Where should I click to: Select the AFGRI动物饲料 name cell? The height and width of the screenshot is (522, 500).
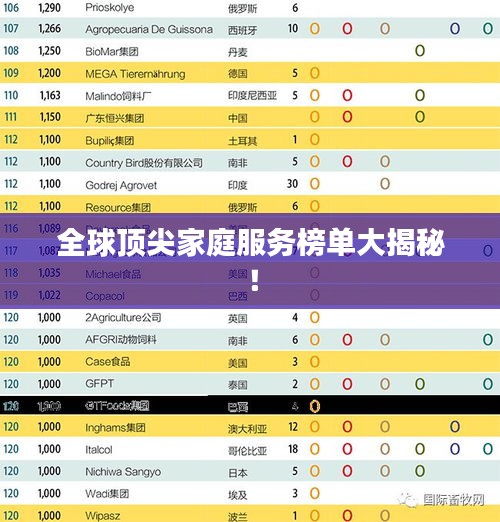pyautogui.click(x=121, y=339)
